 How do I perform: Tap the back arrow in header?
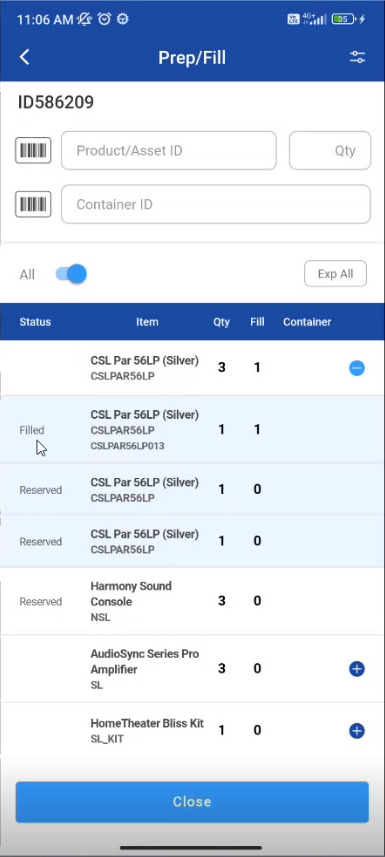click(x=24, y=57)
